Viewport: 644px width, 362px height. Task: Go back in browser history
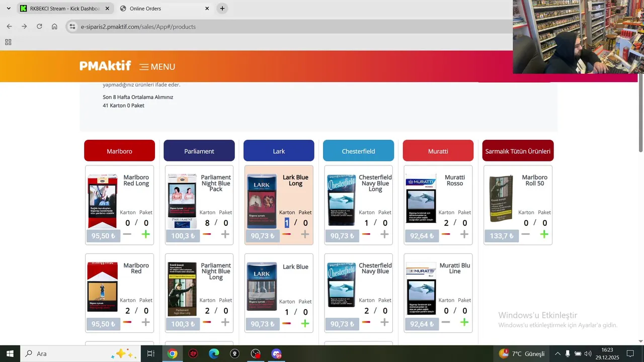(x=9, y=26)
